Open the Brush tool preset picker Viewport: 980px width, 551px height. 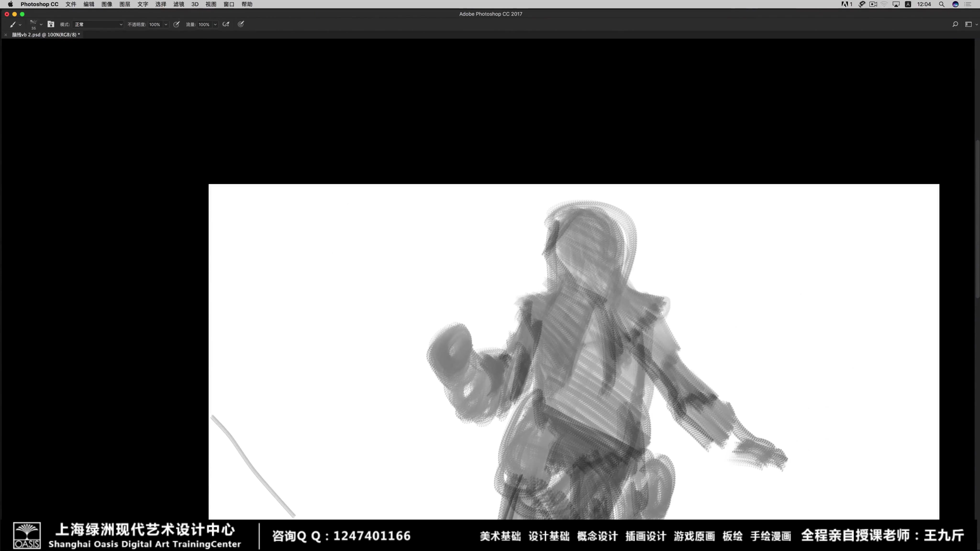[x=13, y=24]
